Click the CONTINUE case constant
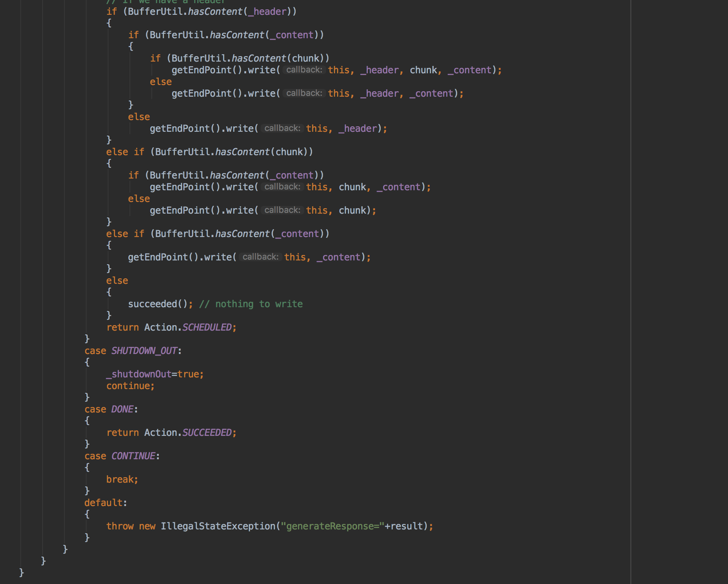Image resolution: width=728 pixels, height=584 pixels. point(133,456)
